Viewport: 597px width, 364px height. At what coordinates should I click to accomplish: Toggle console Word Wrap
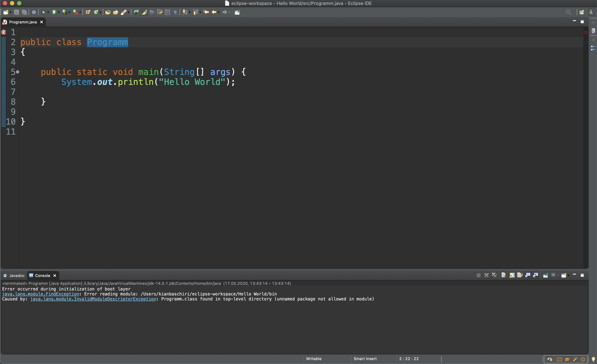pyautogui.click(x=520, y=275)
